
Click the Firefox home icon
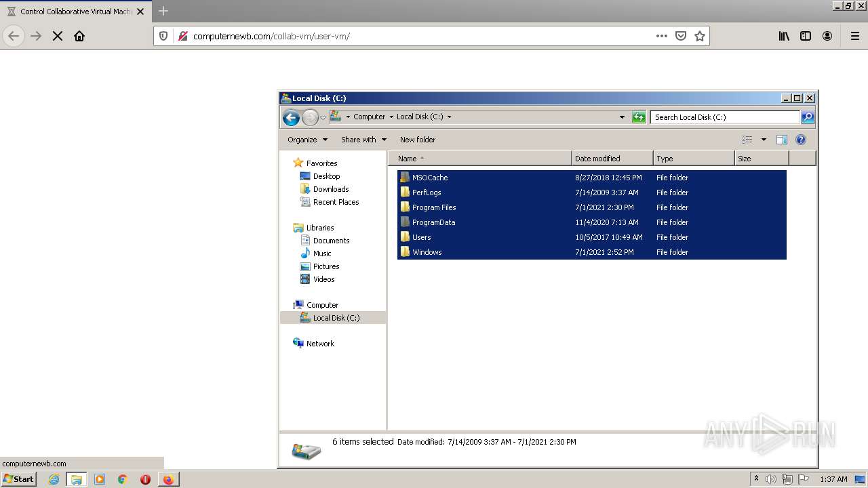[79, 36]
